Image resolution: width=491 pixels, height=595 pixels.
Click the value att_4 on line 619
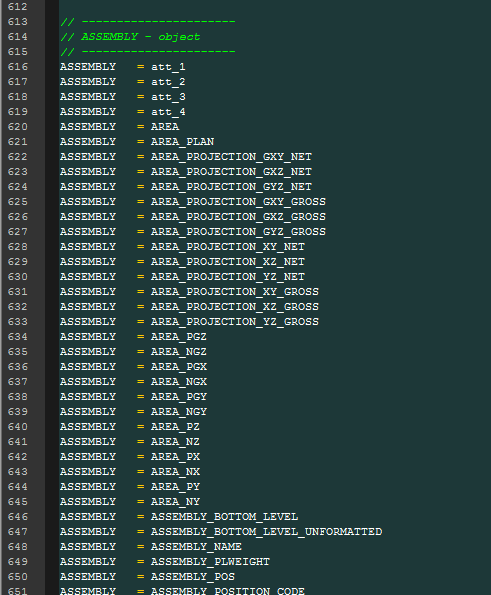tap(168, 112)
